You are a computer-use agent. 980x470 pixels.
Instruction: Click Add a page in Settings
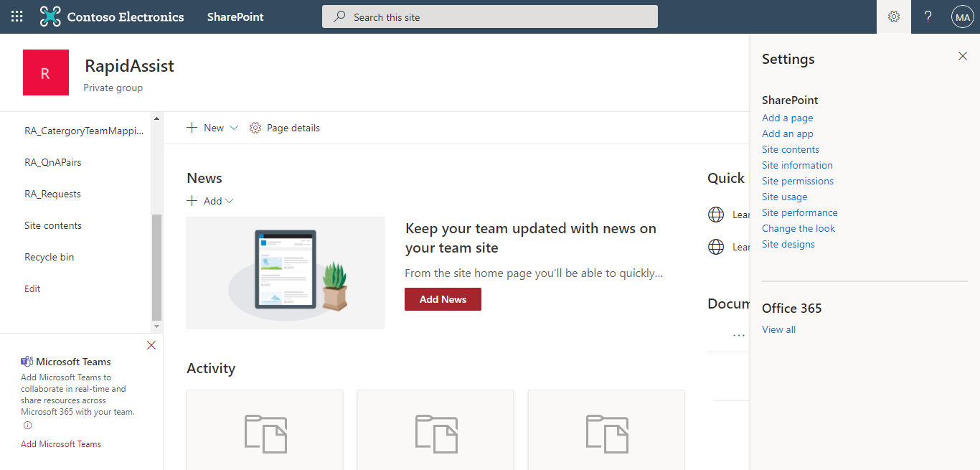787,118
